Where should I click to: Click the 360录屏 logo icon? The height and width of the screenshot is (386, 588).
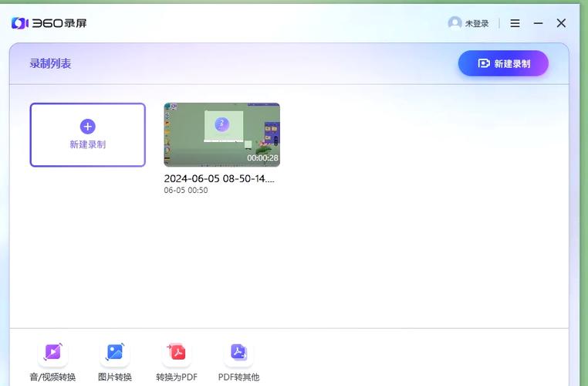(x=20, y=23)
